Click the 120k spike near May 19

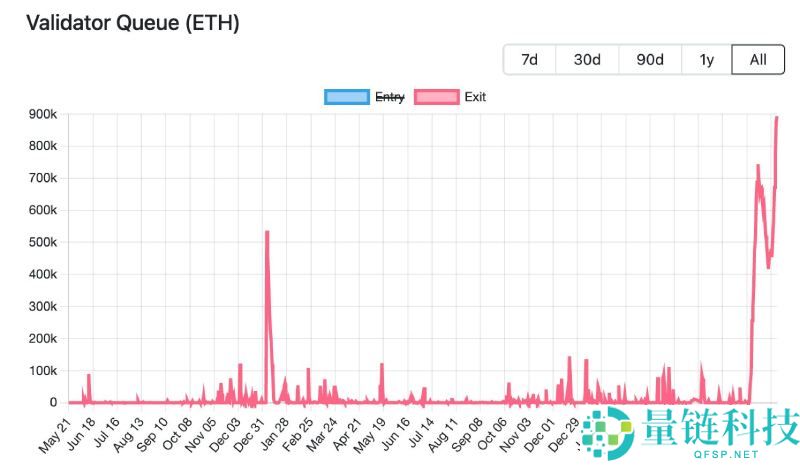pos(381,364)
